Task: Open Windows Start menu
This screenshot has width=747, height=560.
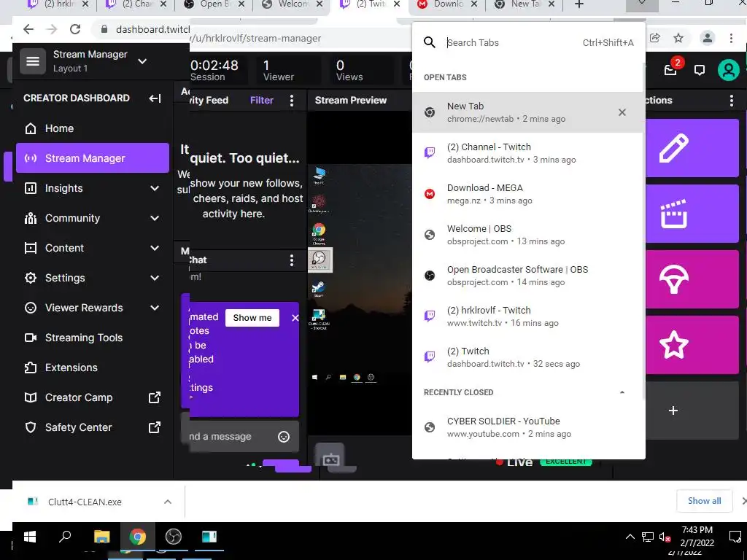Action: click(30, 537)
